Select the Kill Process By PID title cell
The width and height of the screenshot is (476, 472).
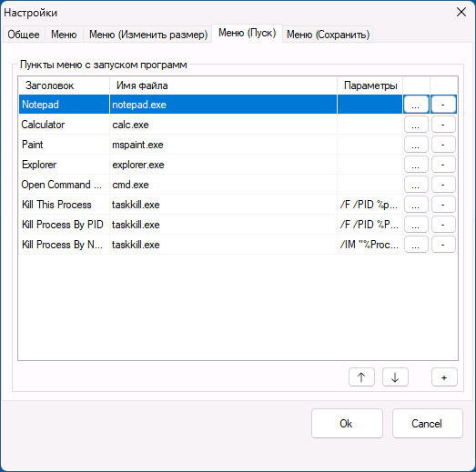pos(64,225)
